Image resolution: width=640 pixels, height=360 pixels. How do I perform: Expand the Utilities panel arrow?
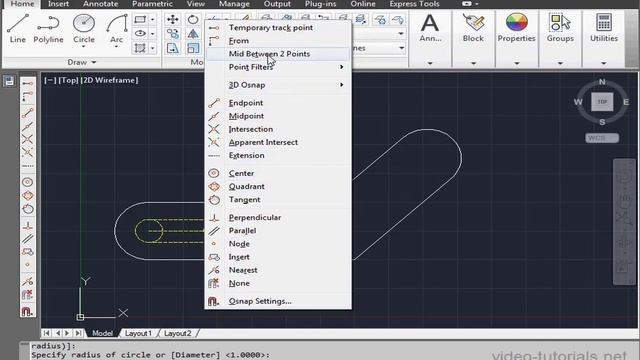click(x=604, y=63)
